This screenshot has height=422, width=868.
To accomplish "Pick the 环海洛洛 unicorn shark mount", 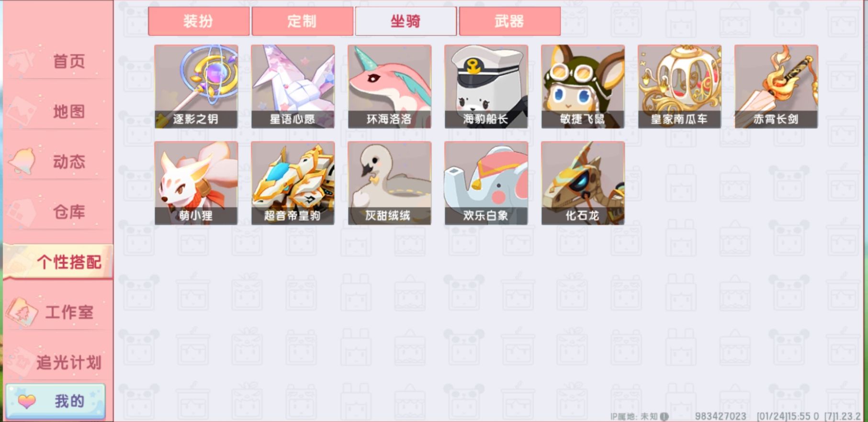I will coord(389,87).
